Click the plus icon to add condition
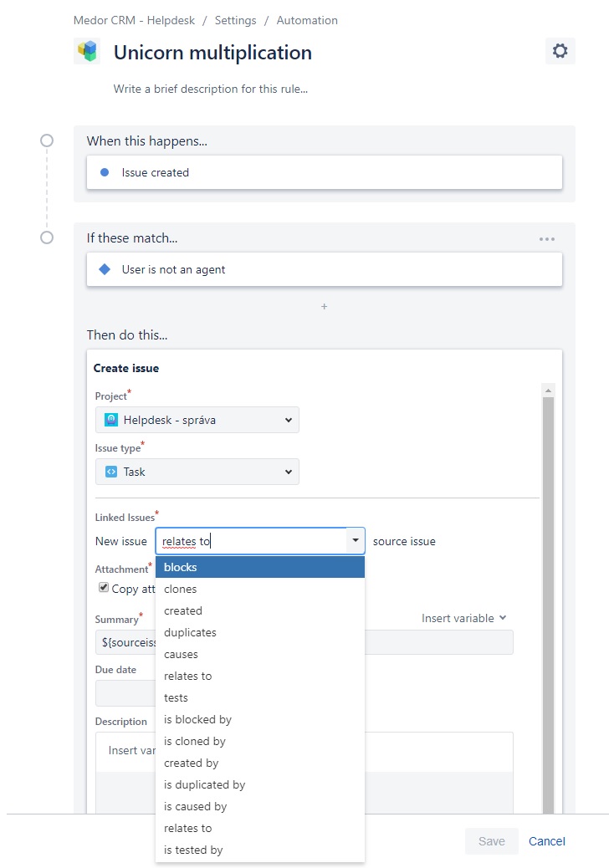609x868 pixels. click(325, 306)
